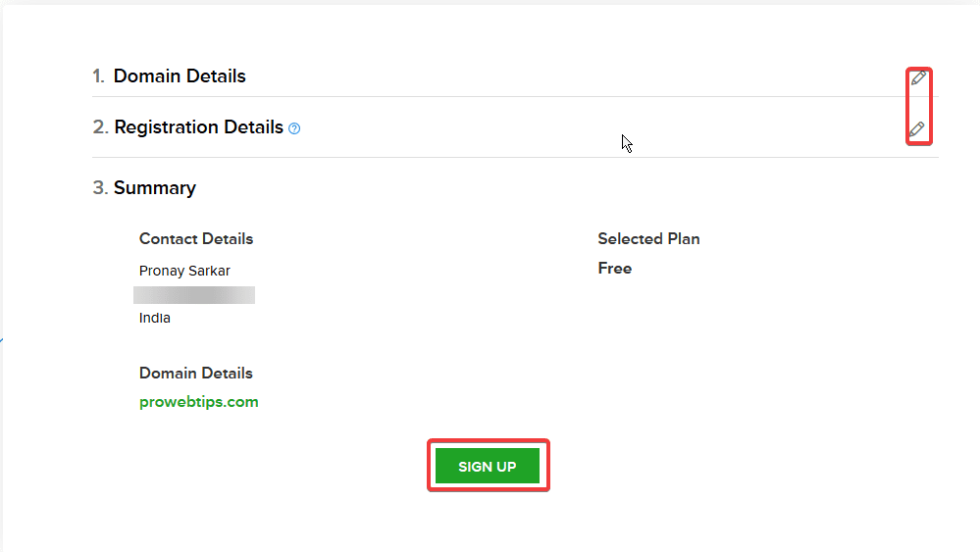Click the Domain Details summary subheading

click(x=195, y=373)
